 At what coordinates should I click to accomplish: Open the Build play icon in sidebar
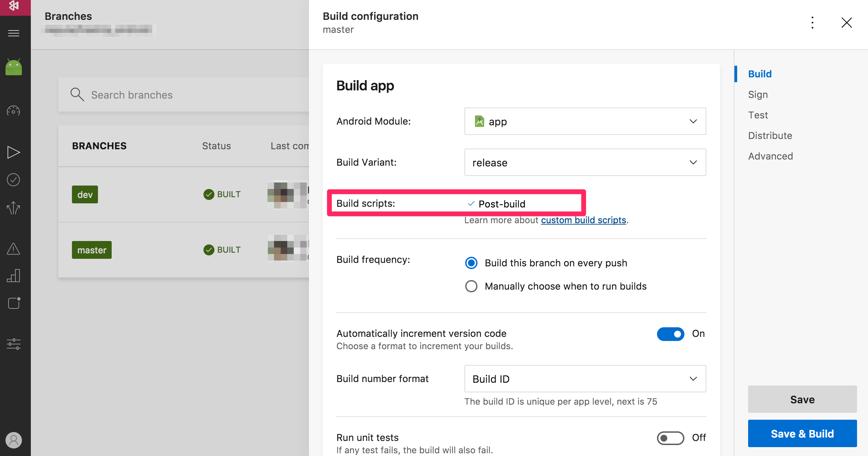14,152
